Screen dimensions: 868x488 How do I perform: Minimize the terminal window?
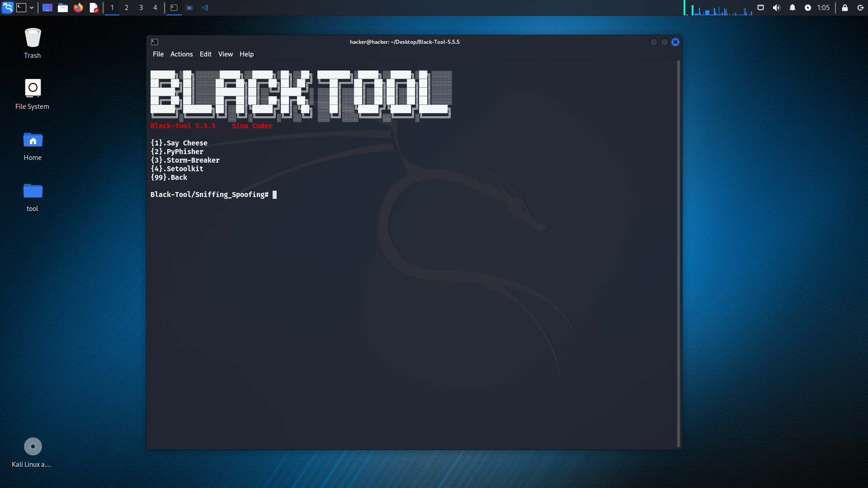(654, 42)
